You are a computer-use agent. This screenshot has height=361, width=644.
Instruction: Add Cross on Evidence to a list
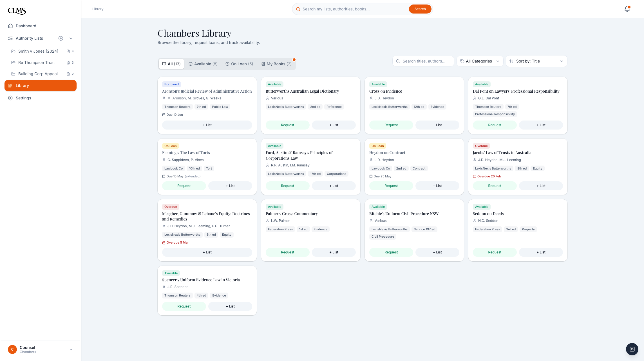pyautogui.click(x=437, y=125)
